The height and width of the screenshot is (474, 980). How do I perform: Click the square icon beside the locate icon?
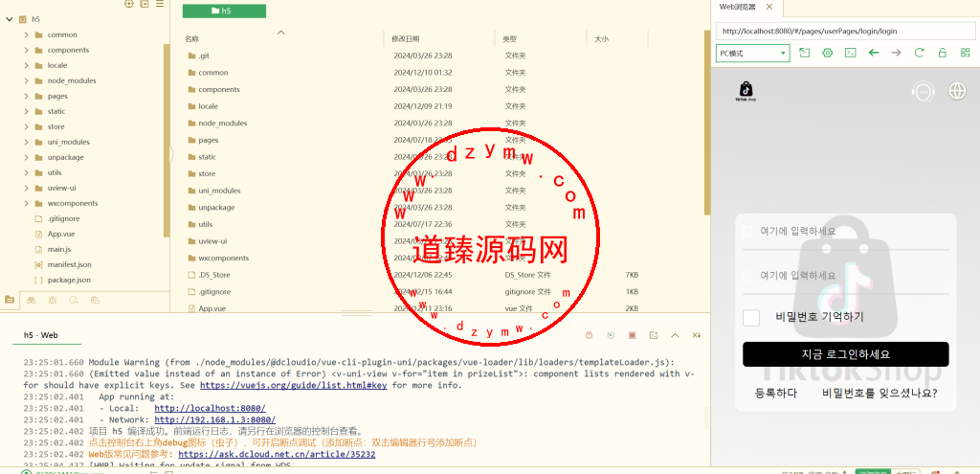pos(145,4)
